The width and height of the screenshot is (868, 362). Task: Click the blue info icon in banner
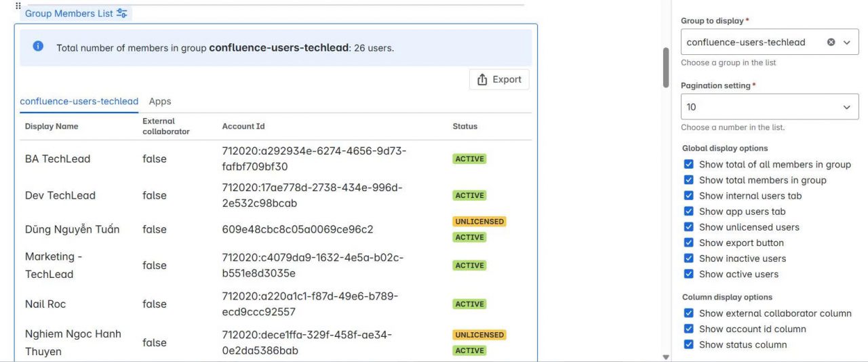click(x=38, y=46)
